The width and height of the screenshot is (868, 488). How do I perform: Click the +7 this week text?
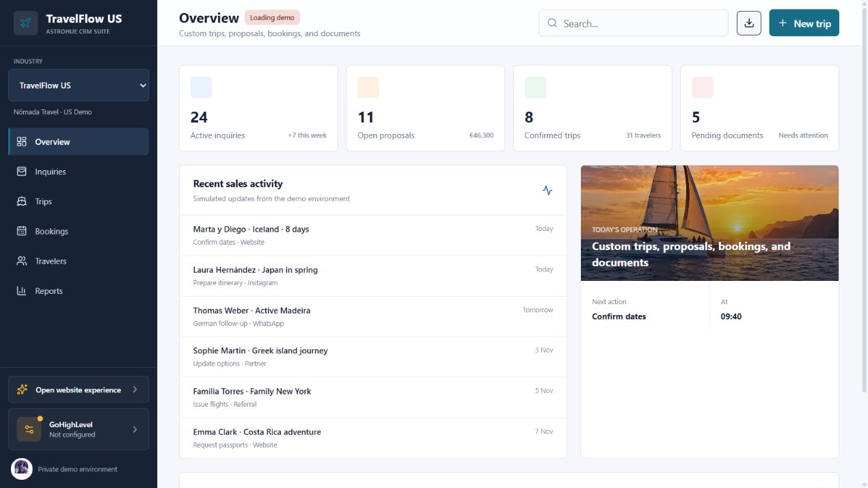tap(308, 135)
